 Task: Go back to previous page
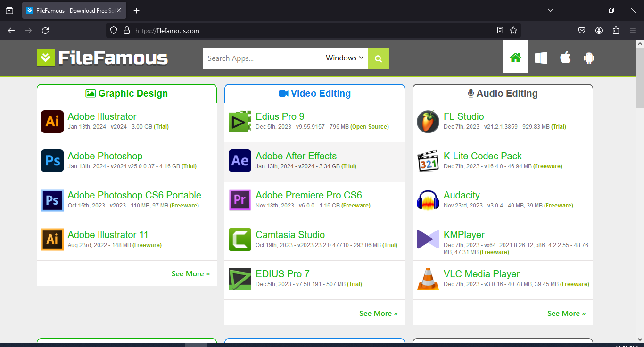pyautogui.click(x=11, y=31)
